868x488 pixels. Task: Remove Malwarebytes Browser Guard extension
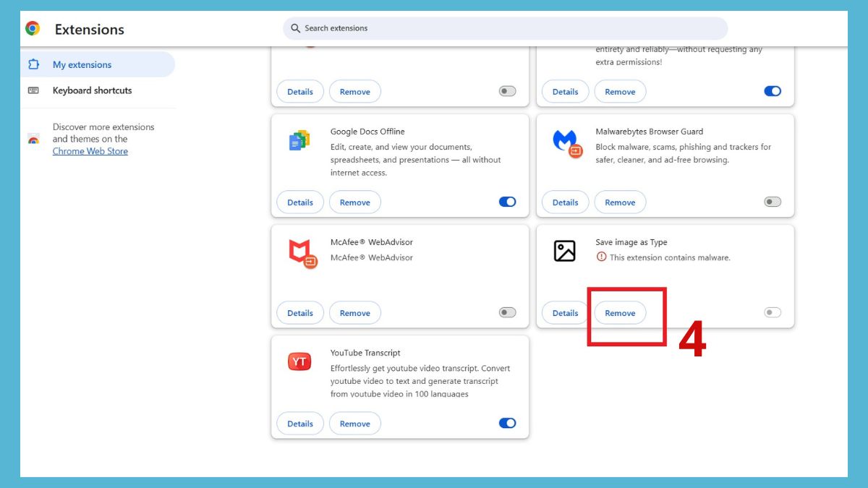click(x=620, y=202)
